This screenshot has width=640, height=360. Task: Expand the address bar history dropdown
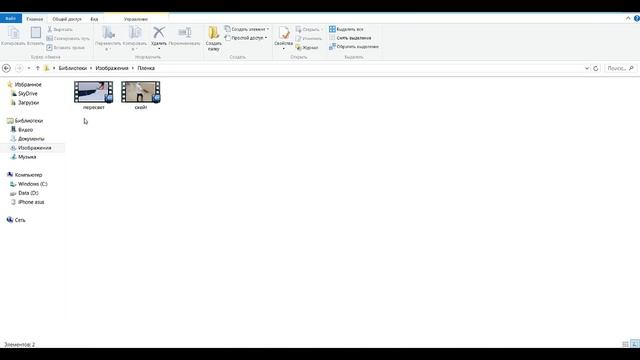(x=587, y=68)
